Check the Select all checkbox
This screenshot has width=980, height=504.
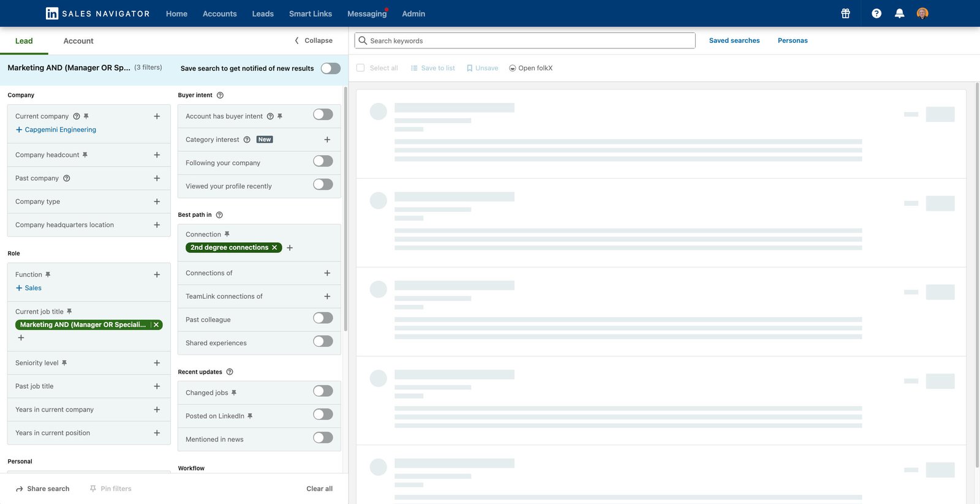360,68
